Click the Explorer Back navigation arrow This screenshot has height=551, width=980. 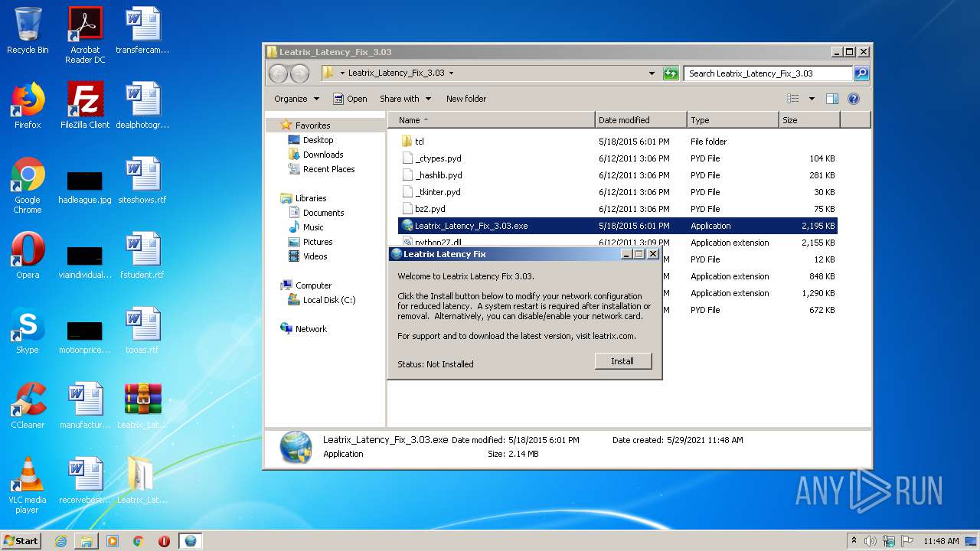click(x=278, y=73)
